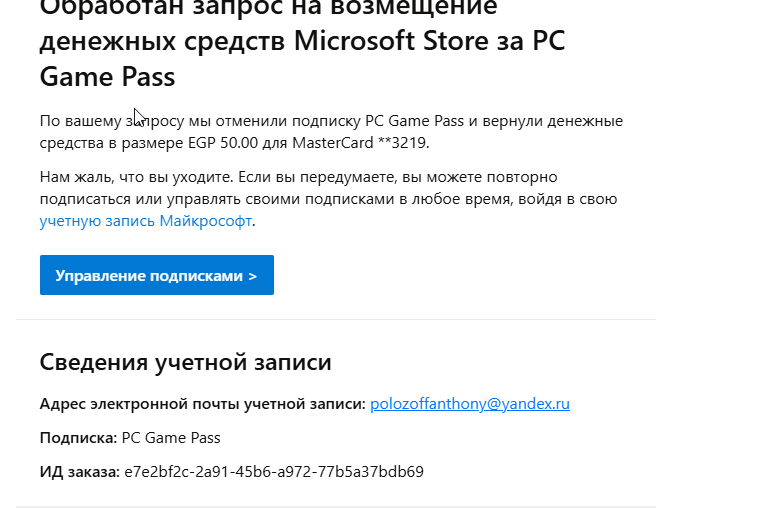Open the "учетную запись Майкрософт" link
Viewport: 760px width, 508px height.
[x=146, y=221]
